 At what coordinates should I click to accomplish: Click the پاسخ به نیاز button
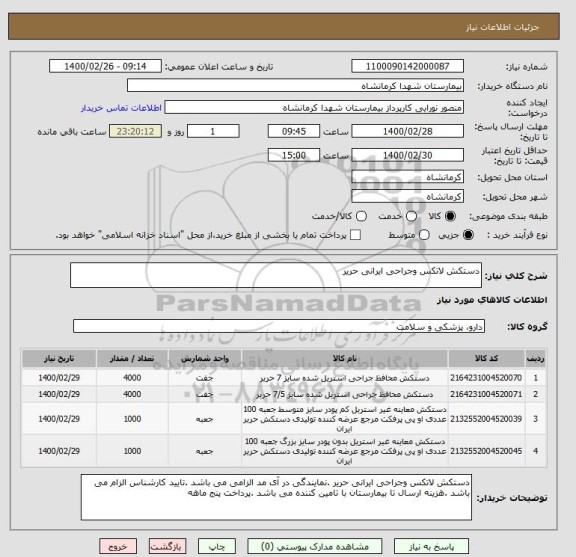[431, 546]
